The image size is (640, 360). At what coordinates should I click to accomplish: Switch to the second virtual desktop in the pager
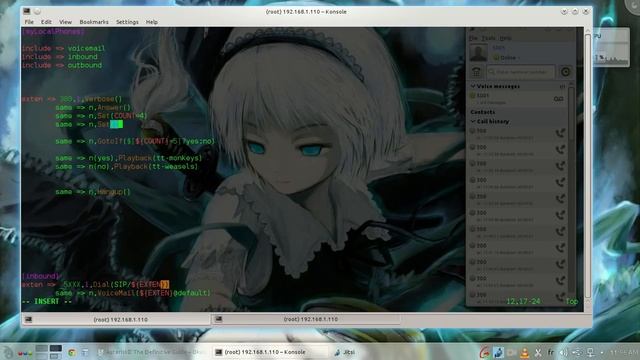(x=56, y=349)
